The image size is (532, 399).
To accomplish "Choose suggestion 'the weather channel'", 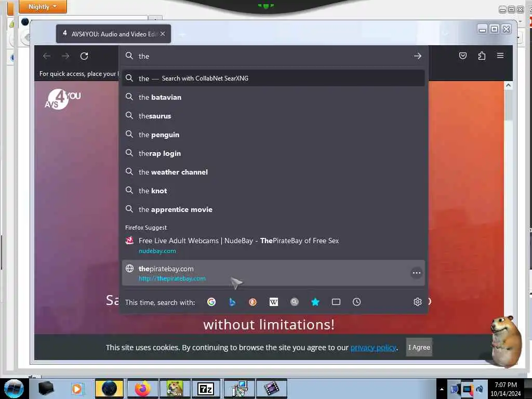I will (x=273, y=171).
